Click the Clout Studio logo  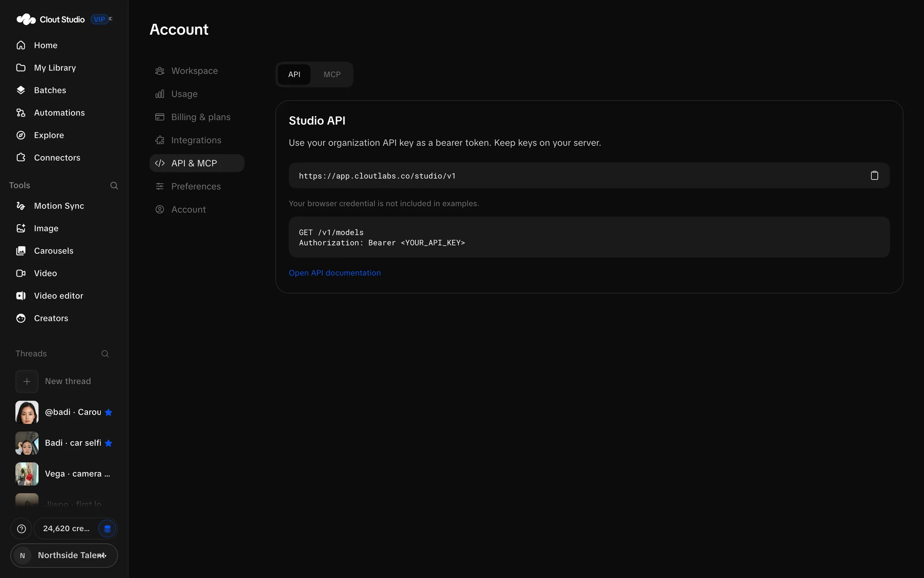pyautogui.click(x=50, y=19)
